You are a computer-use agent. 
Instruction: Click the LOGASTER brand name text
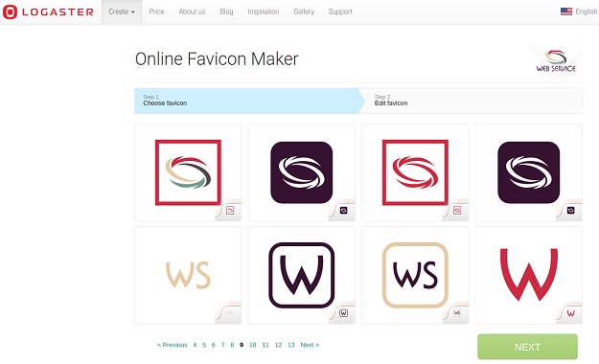[58, 11]
